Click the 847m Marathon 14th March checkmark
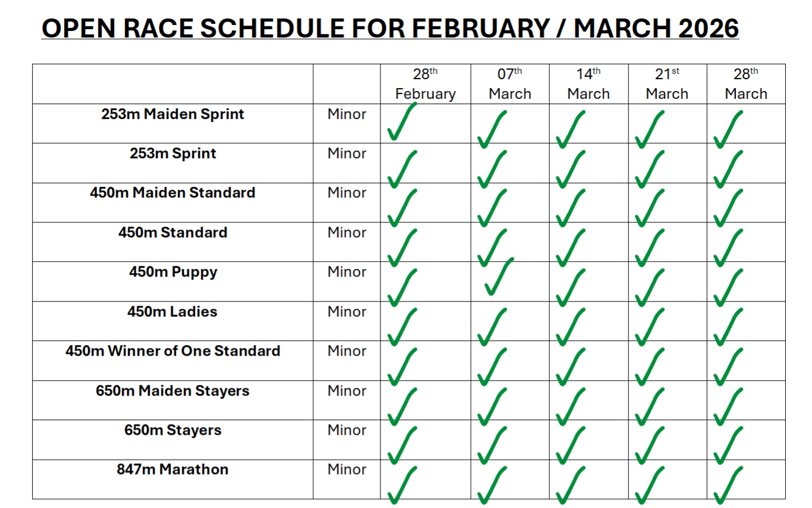812x508 pixels. click(x=570, y=485)
